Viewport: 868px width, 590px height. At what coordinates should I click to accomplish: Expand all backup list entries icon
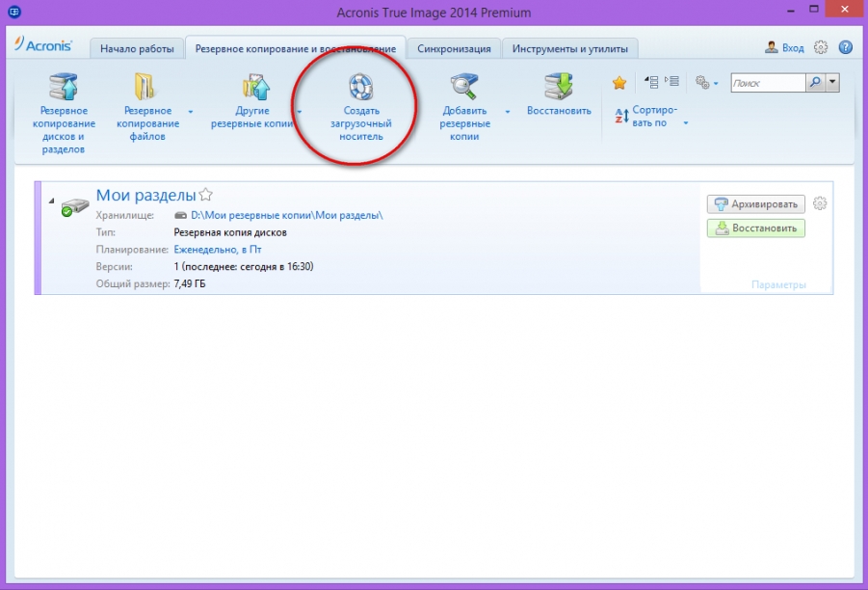coord(672,83)
